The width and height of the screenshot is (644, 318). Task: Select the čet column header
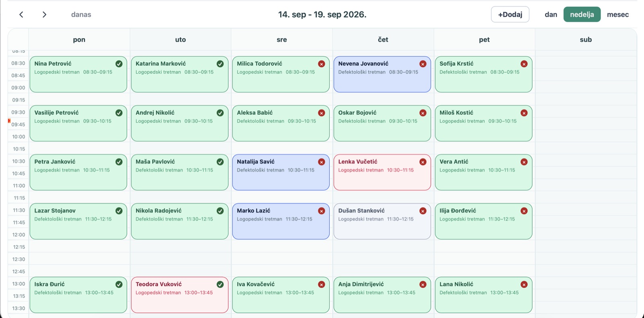(383, 39)
